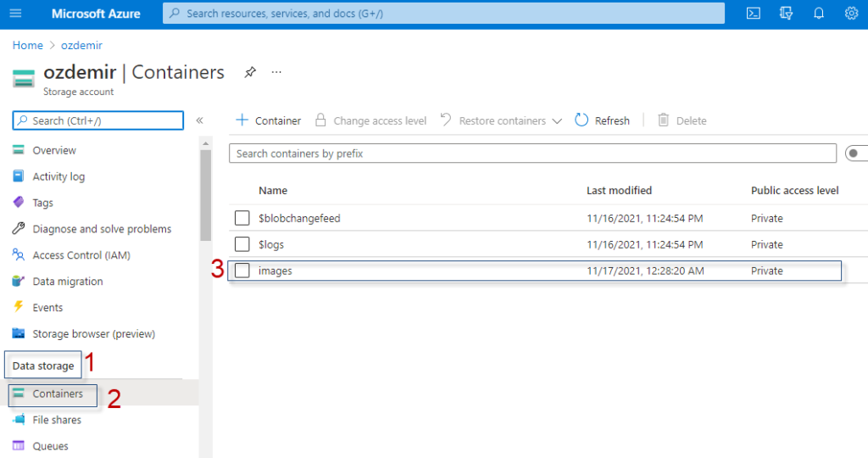This screenshot has width=868, height=458.
Task: Open Queues in sidebar
Action: (x=50, y=446)
